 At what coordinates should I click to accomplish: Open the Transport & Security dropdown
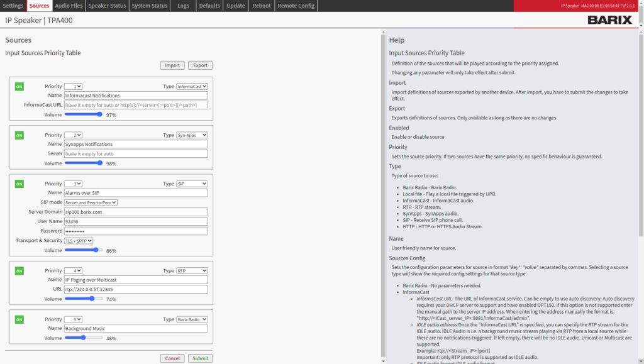pos(79,241)
